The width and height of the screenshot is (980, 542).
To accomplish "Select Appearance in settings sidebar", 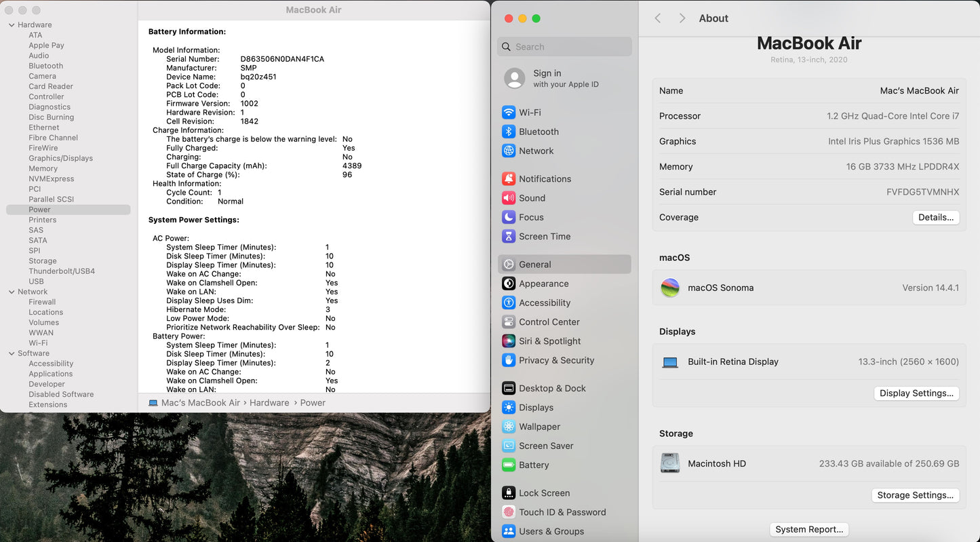I will coord(543,284).
